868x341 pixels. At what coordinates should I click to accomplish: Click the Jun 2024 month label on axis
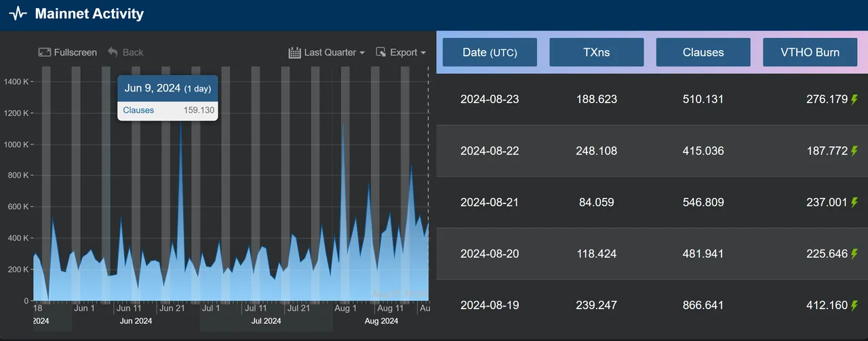pyautogui.click(x=136, y=321)
